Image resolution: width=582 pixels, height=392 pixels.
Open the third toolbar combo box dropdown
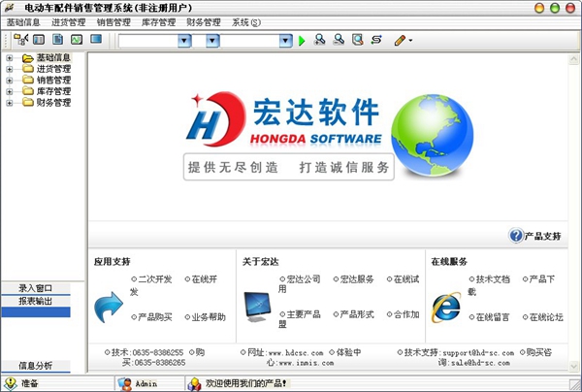(285, 41)
